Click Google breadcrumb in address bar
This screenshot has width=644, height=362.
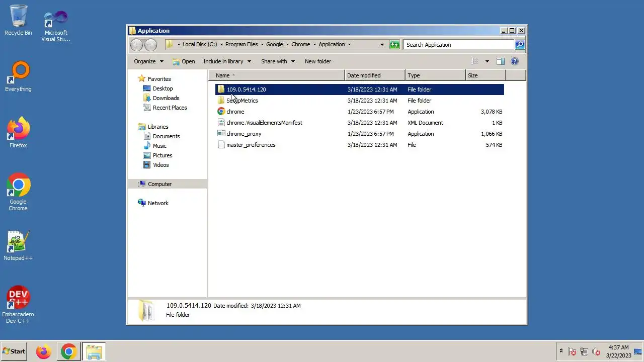(x=275, y=45)
